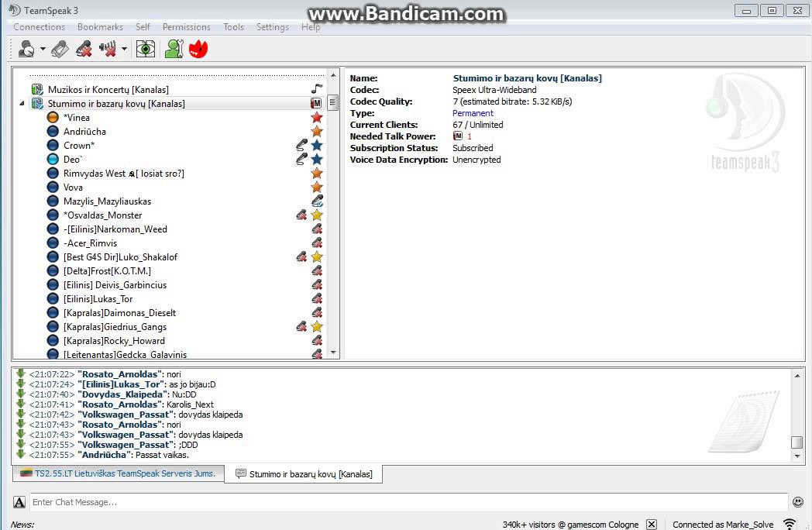Open the Bookmarks menu
Viewport: 812px width, 530px height.
tap(101, 27)
